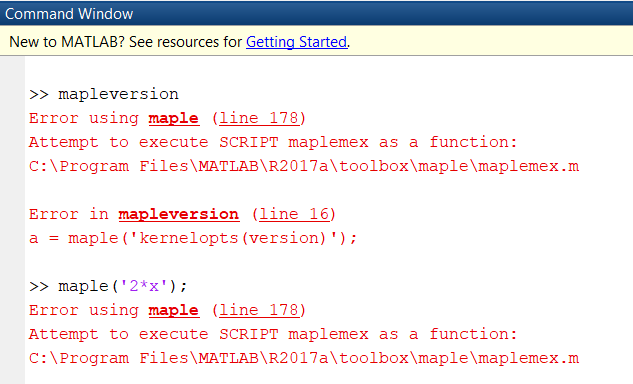Image resolution: width=633 pixels, height=384 pixels.
Task: Click the first 'Attempt to execute SCRIPT' message
Action: click(273, 142)
